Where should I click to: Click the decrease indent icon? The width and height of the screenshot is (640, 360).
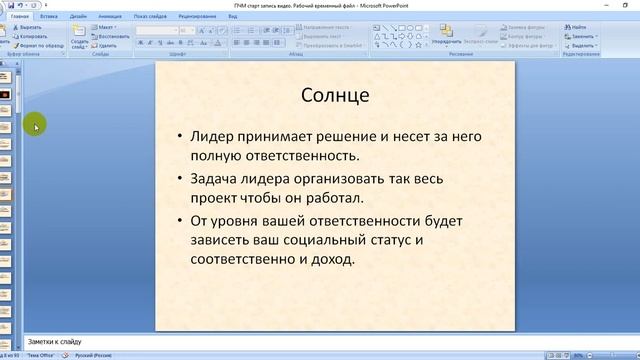pyautogui.click(x=267, y=31)
